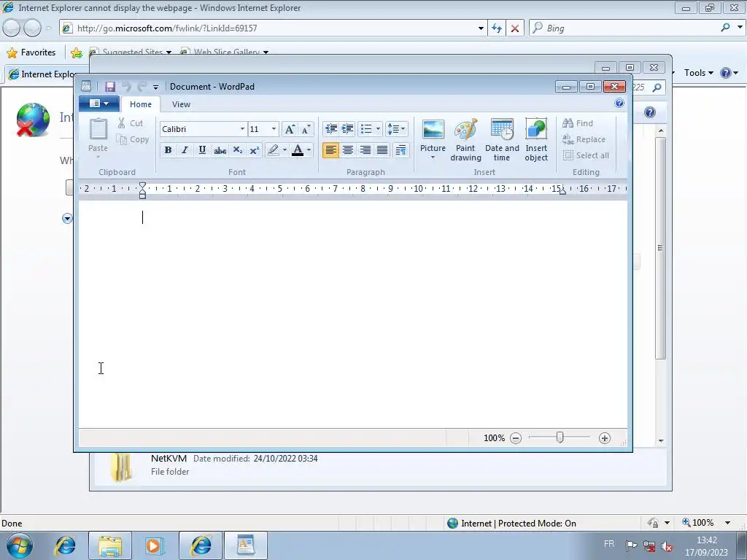Click the red Stop icon in Internet Explorer

click(x=515, y=28)
